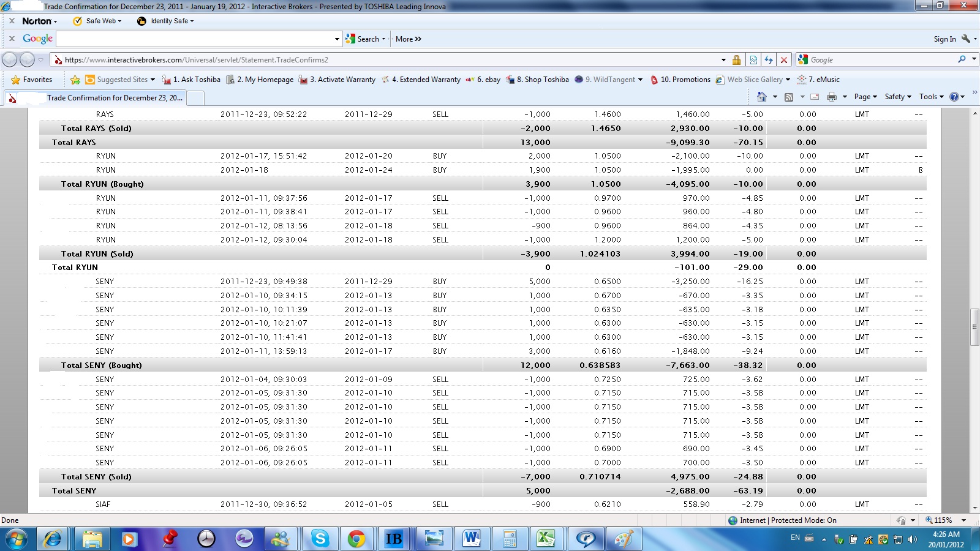Launch Skype from the taskbar
This screenshot has height=551, width=980.
tap(320, 539)
